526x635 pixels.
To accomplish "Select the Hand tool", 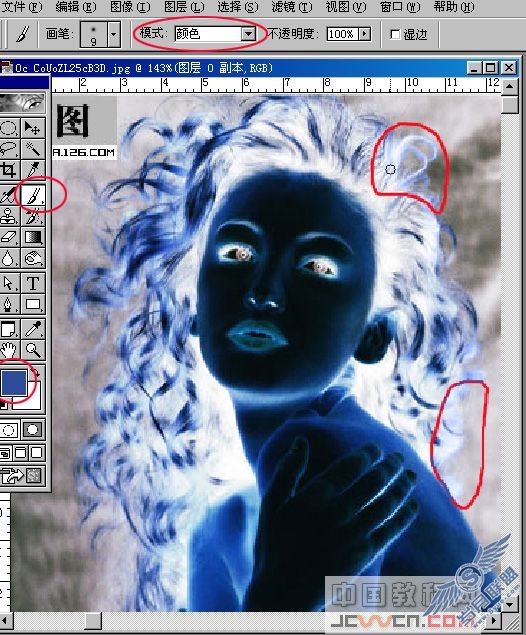I will coord(8,350).
